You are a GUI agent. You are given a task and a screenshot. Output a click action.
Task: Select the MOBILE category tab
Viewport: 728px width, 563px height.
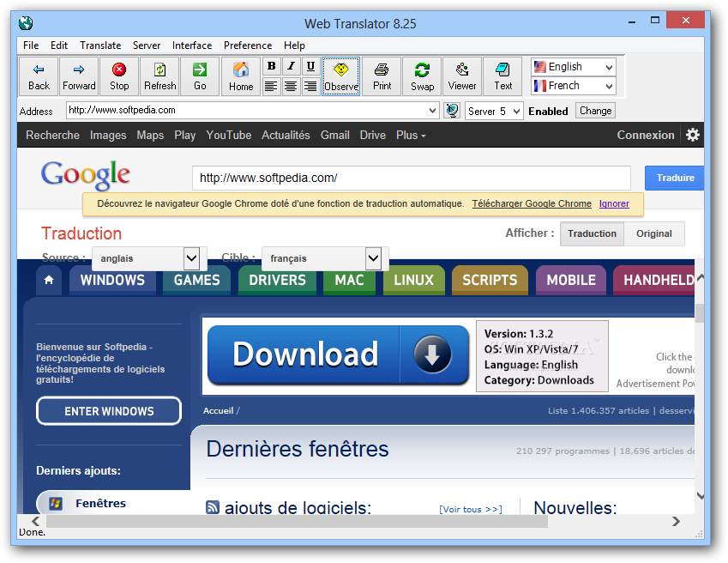571,280
